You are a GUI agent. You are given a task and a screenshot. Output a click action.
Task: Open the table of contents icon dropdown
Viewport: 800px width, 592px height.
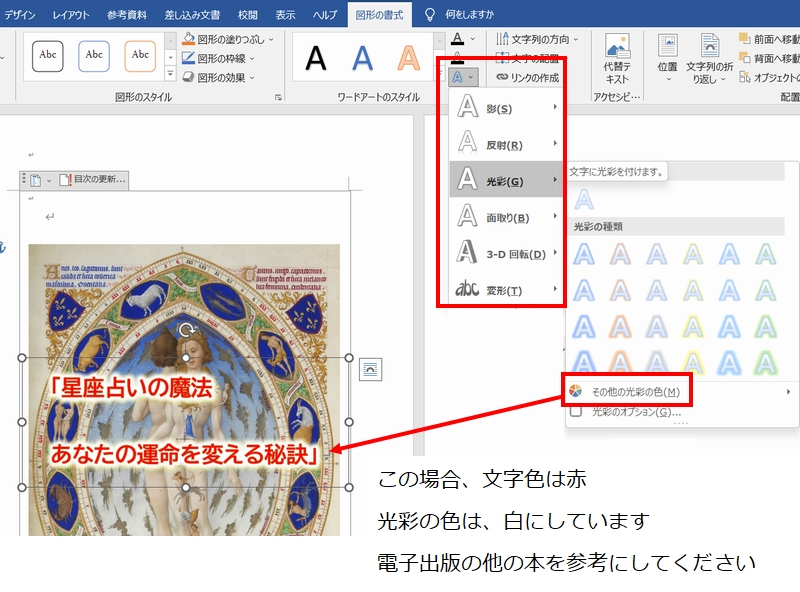pyautogui.click(x=40, y=180)
